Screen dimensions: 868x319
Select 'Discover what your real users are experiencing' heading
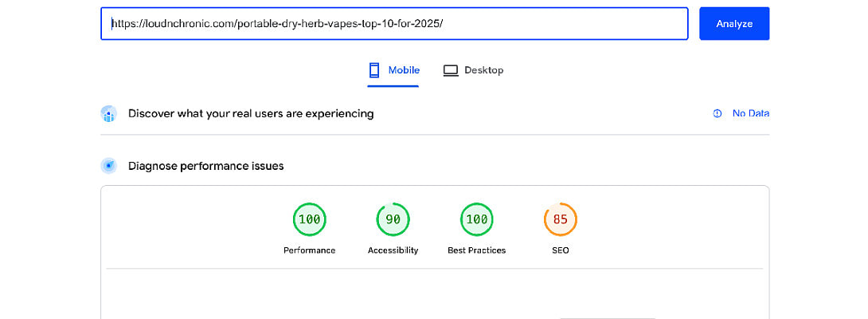251,113
